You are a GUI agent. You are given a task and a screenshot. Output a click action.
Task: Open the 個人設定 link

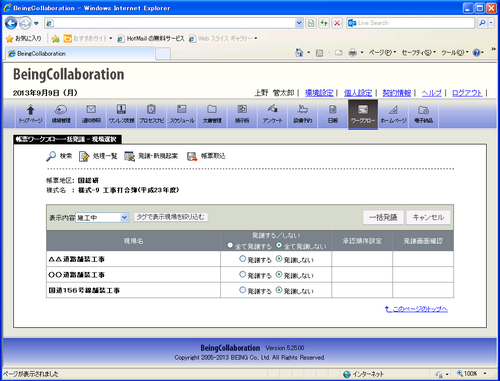pyautogui.click(x=358, y=93)
